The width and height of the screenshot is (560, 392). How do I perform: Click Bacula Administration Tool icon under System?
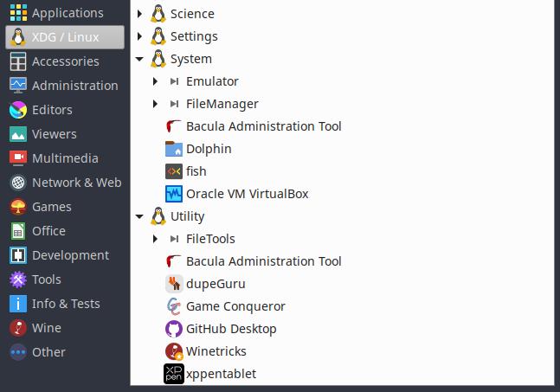[173, 126]
